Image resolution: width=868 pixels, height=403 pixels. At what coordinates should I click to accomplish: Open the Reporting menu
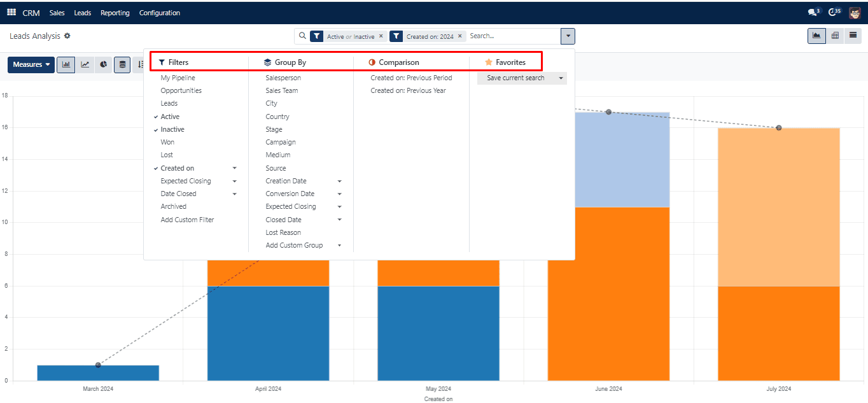115,13
